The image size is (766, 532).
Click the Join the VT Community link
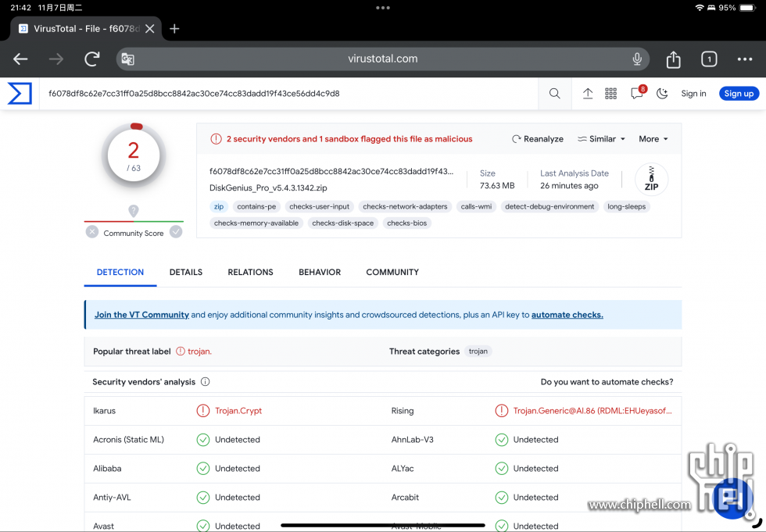pos(141,315)
